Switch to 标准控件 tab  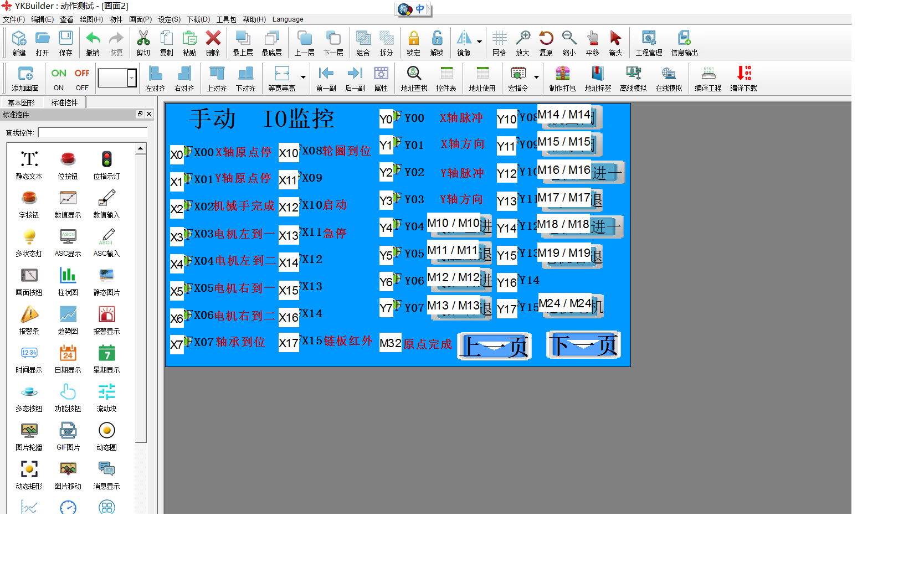coord(65,102)
